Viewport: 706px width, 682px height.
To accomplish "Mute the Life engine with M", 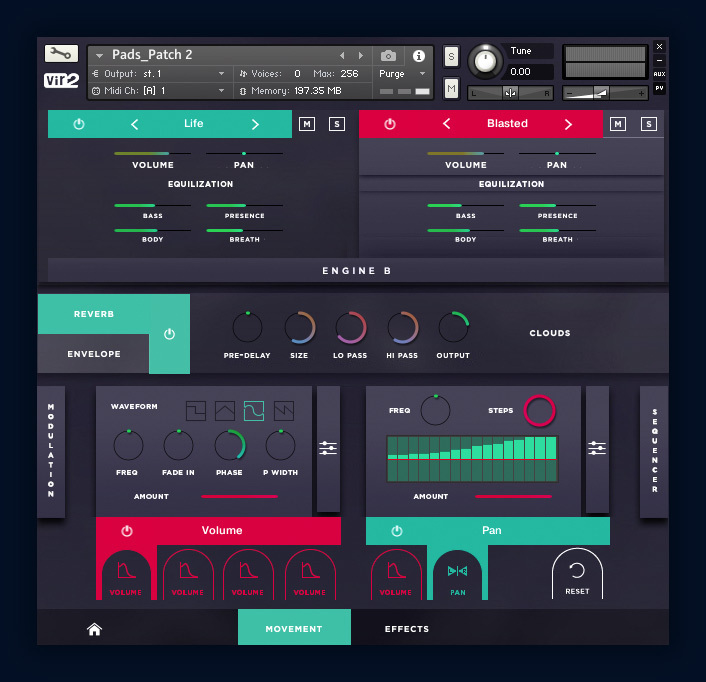I will (x=307, y=124).
